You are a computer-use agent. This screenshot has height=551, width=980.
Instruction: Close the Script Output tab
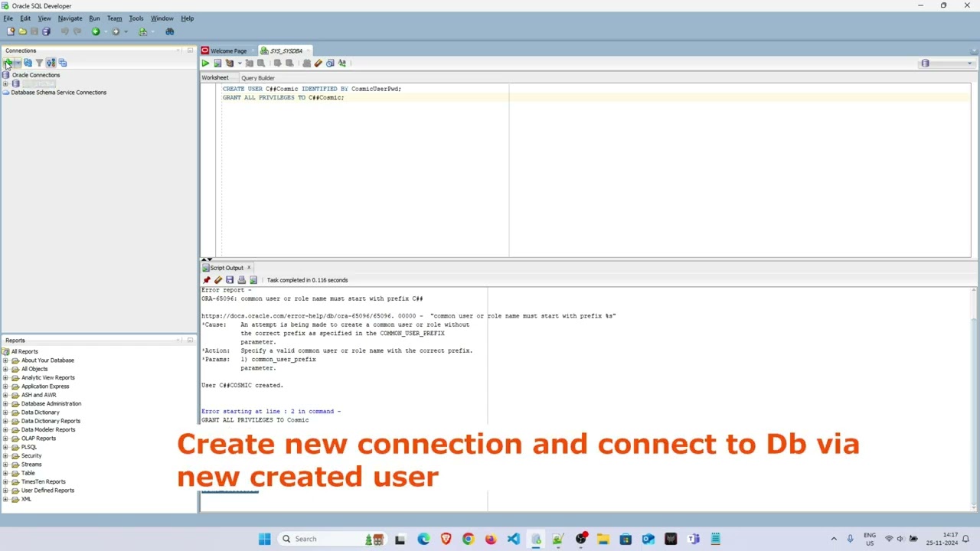[x=249, y=268]
